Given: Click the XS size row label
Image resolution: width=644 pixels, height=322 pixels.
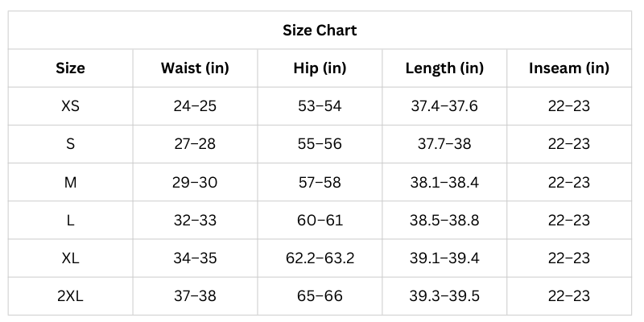Looking at the screenshot, I should [70, 106].
